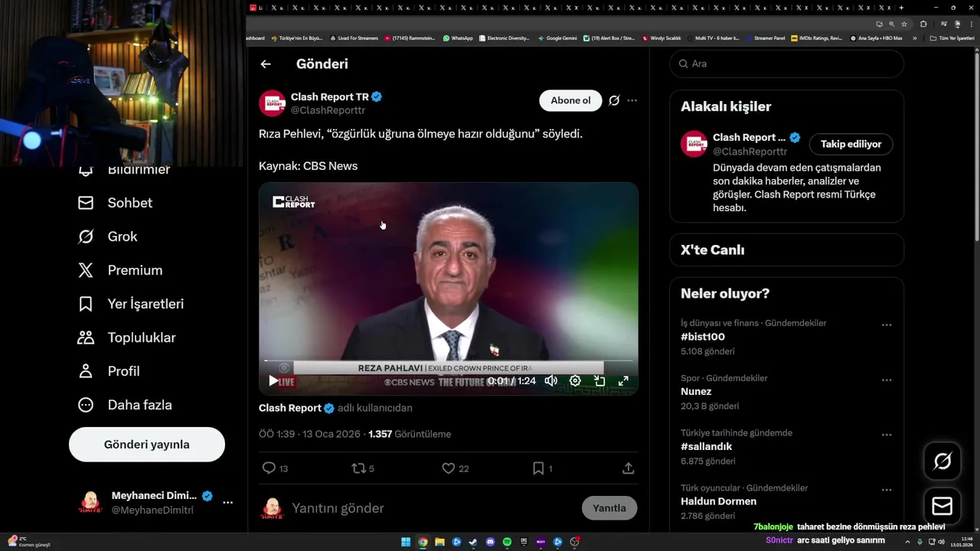Click the Grok explain icon on post
This screenshot has width=980, height=551.
(614, 101)
